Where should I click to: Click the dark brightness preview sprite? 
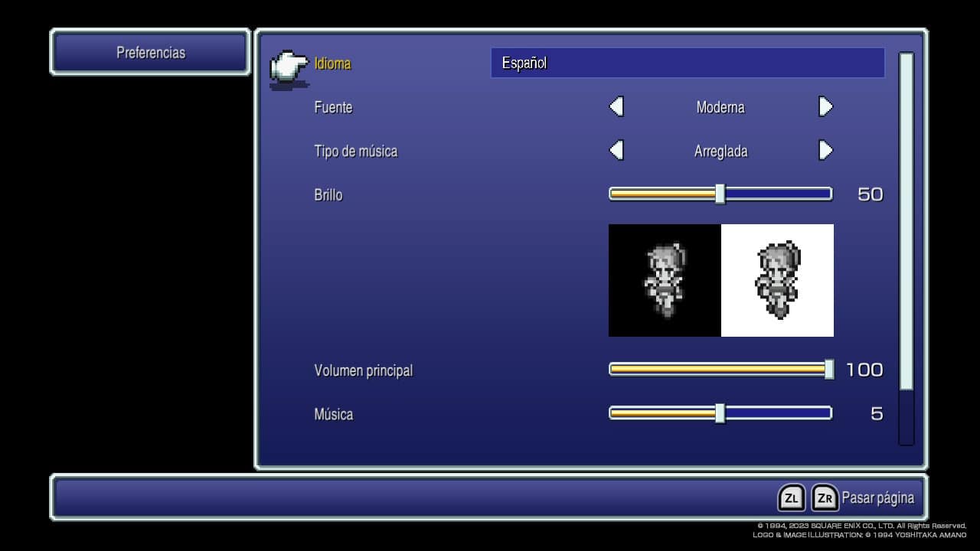point(665,280)
